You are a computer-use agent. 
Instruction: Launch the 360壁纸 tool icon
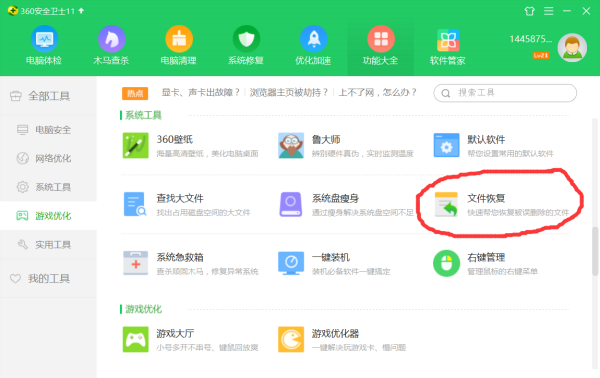point(135,145)
